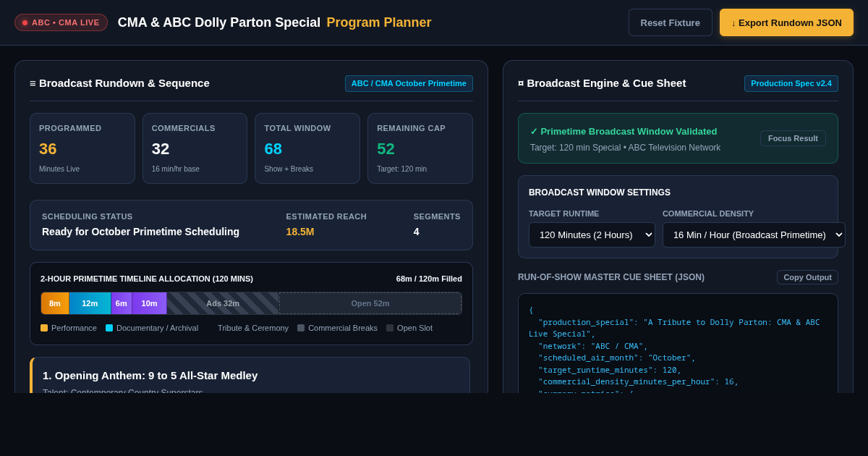This screenshot has height=456, width=868.
Task: Click the Commercials 32 card
Action: 195,148
